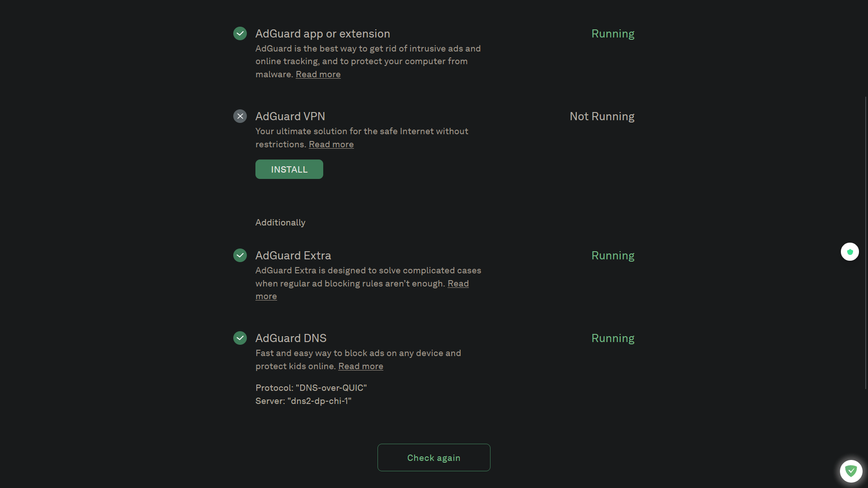868x488 pixels.
Task: Click the Running status for AdGuard Extra
Action: tap(613, 255)
